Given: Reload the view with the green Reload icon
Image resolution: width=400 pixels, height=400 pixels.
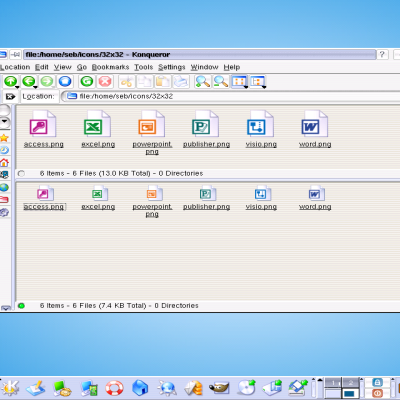Looking at the screenshot, I should (87, 81).
